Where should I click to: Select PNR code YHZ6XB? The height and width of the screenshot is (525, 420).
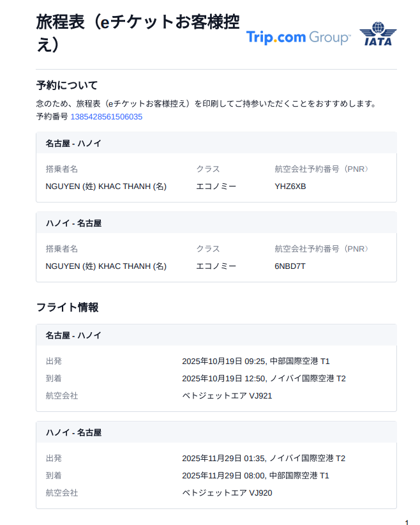[x=290, y=186]
